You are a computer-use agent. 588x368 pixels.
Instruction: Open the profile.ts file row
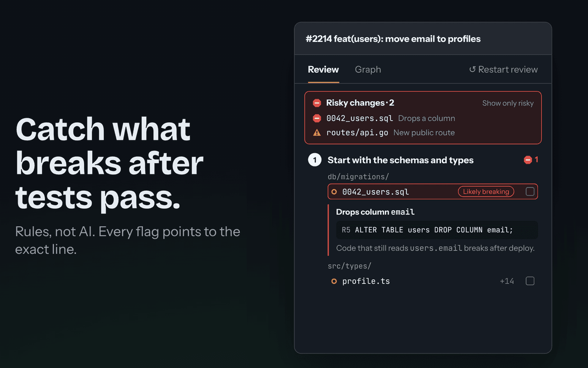tap(433, 281)
